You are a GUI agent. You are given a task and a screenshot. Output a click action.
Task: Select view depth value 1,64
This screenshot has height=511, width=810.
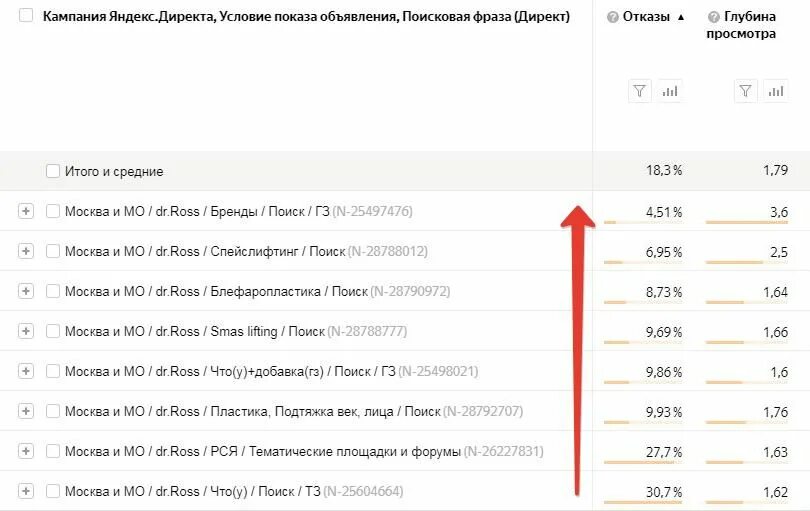click(x=775, y=292)
